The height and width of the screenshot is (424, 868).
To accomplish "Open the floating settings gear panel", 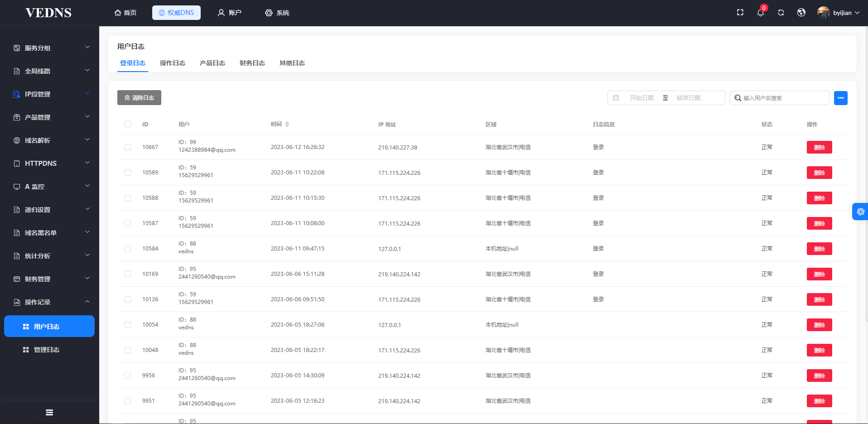I will tap(860, 212).
